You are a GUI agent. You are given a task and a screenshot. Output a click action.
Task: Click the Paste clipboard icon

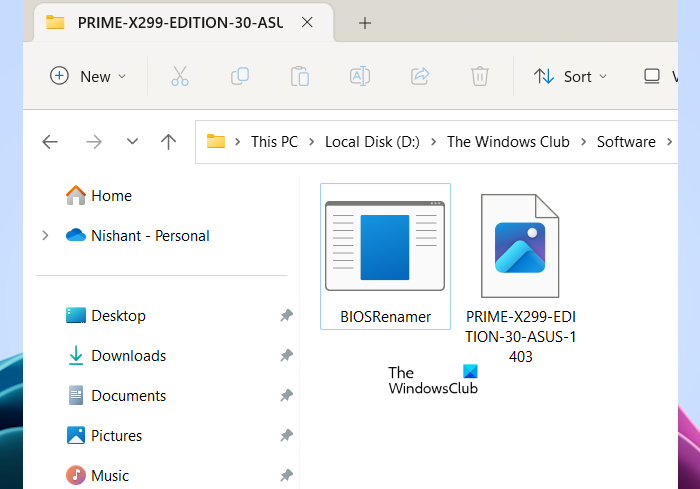pyautogui.click(x=299, y=76)
